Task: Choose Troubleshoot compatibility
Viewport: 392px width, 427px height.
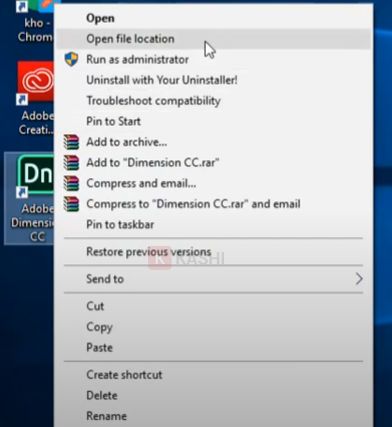Action: click(213, 101)
